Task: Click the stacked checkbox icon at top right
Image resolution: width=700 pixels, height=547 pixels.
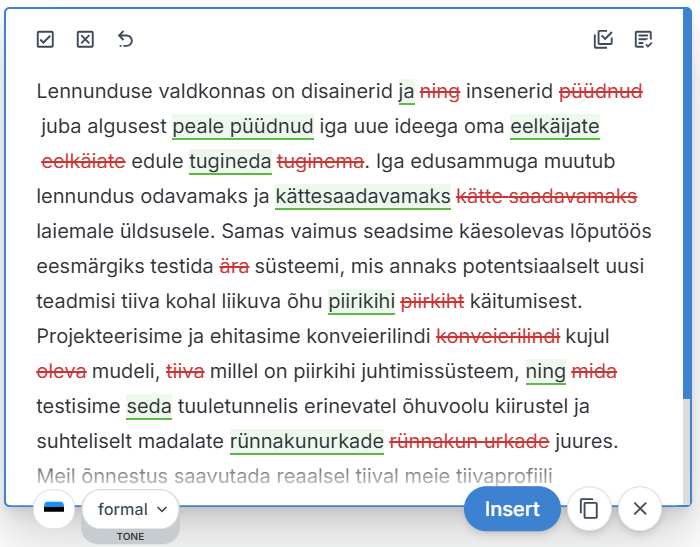Action: tap(603, 39)
